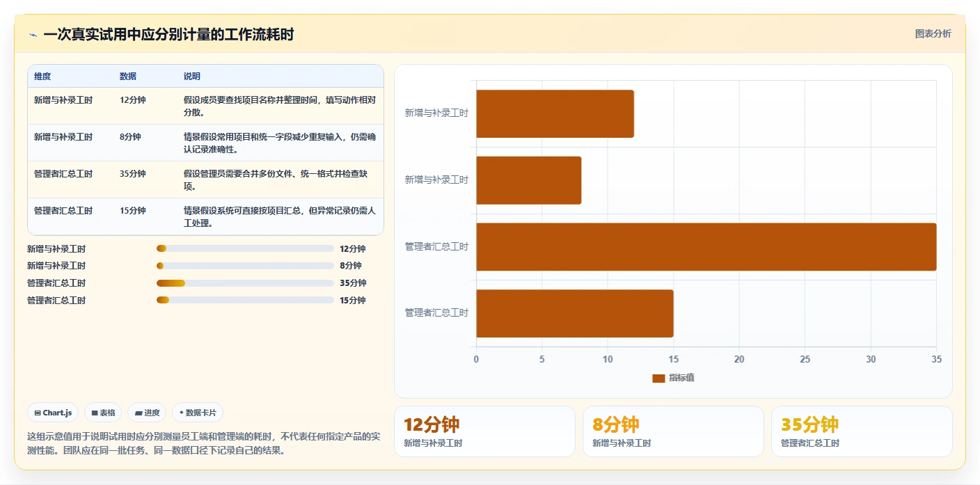Image resolution: width=980 pixels, height=485 pixels.
Task: Click the 数据卡片 chip
Action: [198, 413]
